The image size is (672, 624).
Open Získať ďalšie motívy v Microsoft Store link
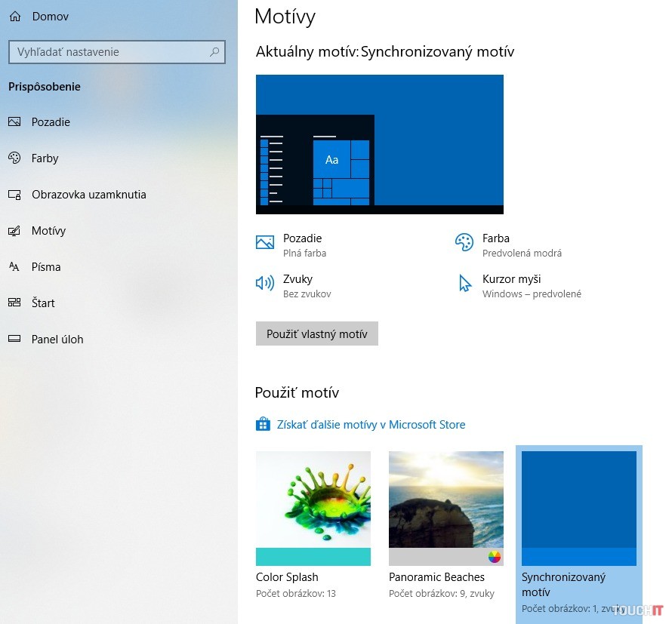point(371,425)
